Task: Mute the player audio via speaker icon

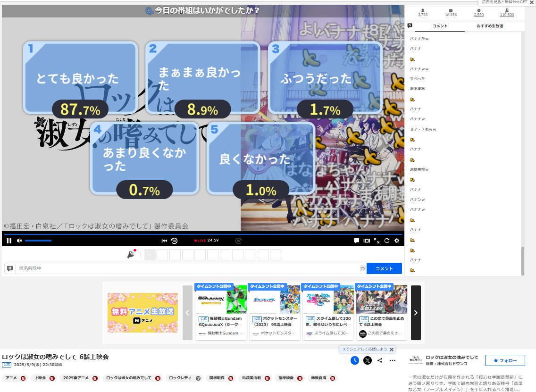Action: [x=19, y=241]
